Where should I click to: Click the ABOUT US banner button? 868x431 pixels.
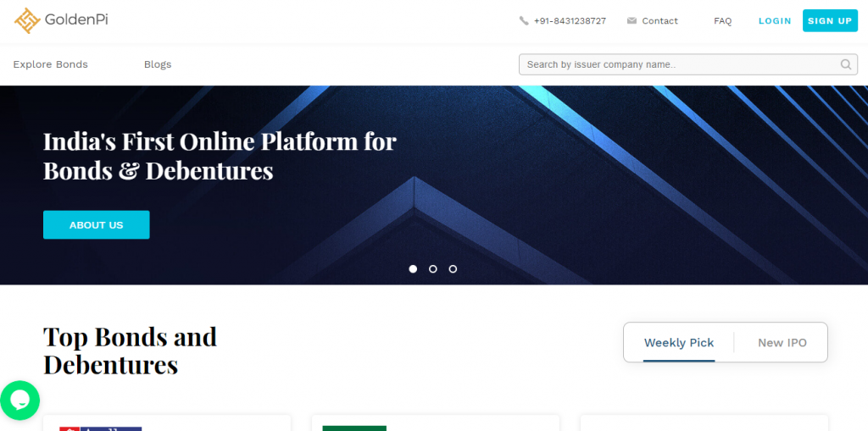coord(97,224)
